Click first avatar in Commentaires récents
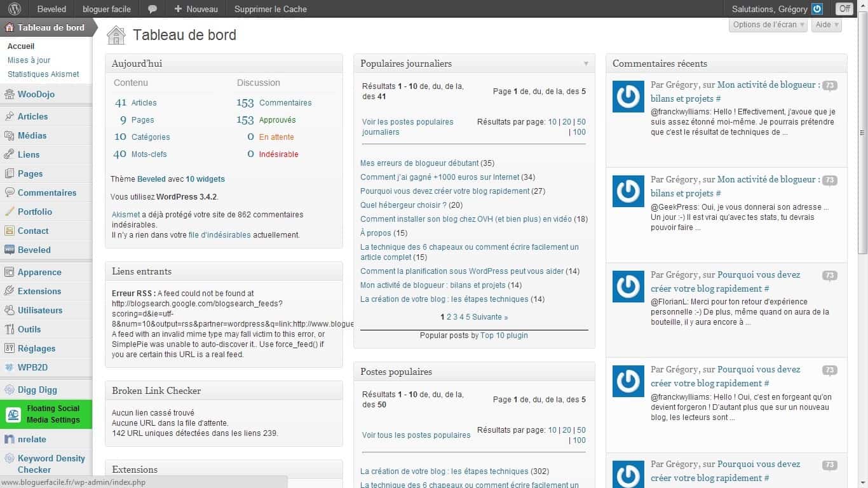Image resolution: width=868 pixels, height=488 pixels. click(628, 97)
